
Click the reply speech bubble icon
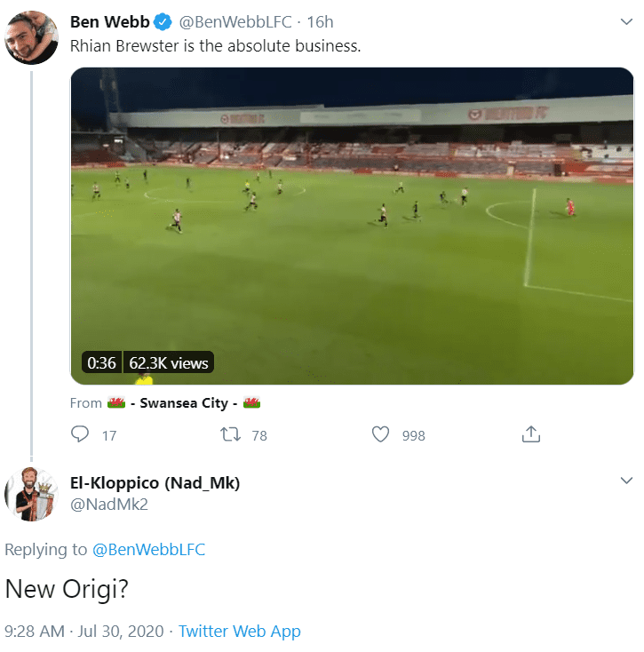[x=80, y=433]
